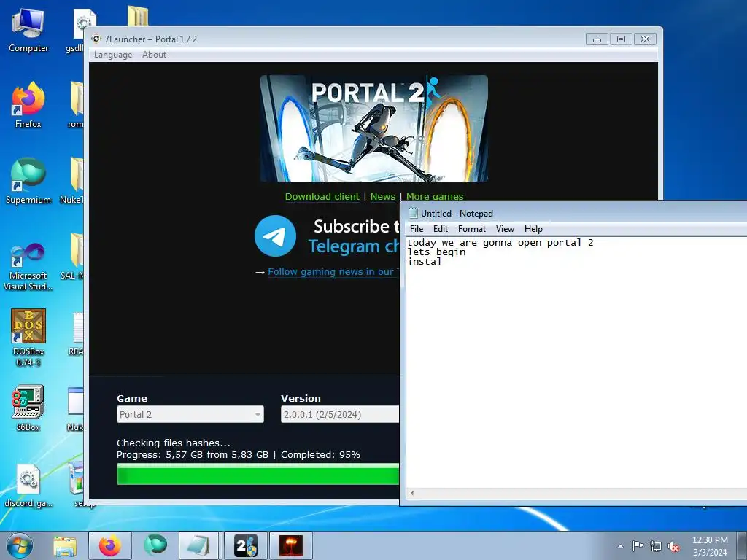Open the Language menu in 7Launcher
747x560 pixels.
(113, 55)
